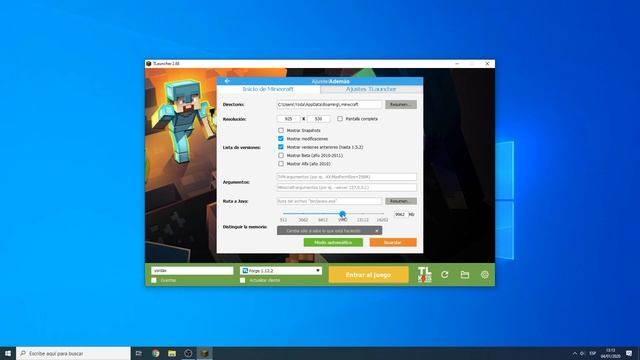Click the Directorio path field

(x=329, y=104)
